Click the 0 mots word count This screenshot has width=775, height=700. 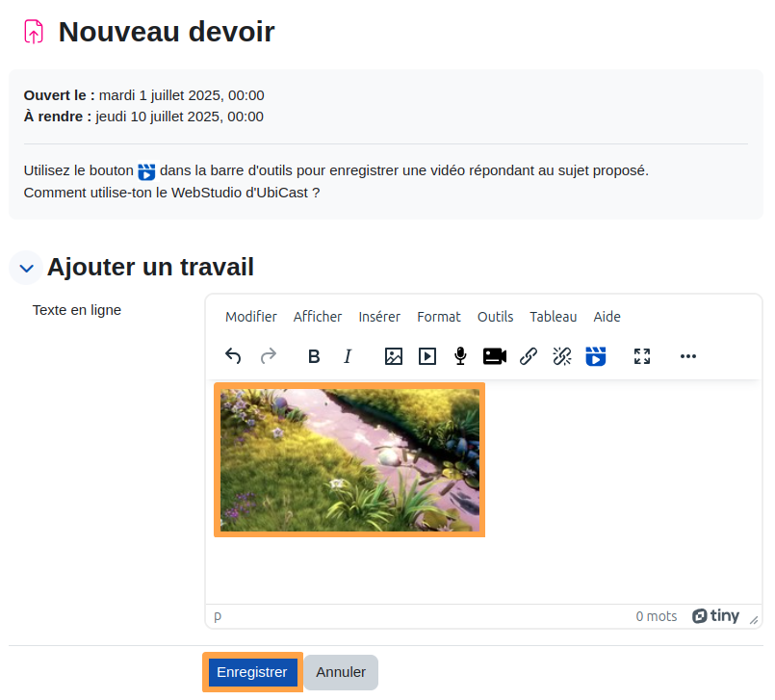656,616
